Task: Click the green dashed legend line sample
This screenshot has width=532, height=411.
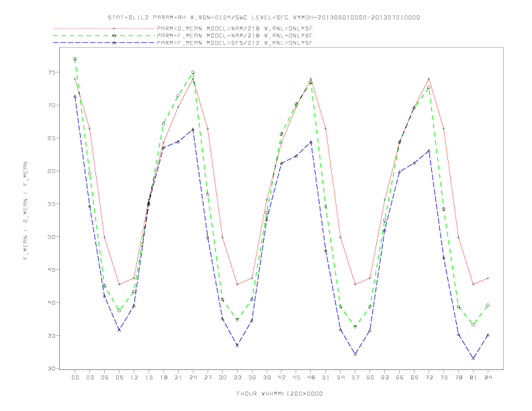Action: [104, 36]
